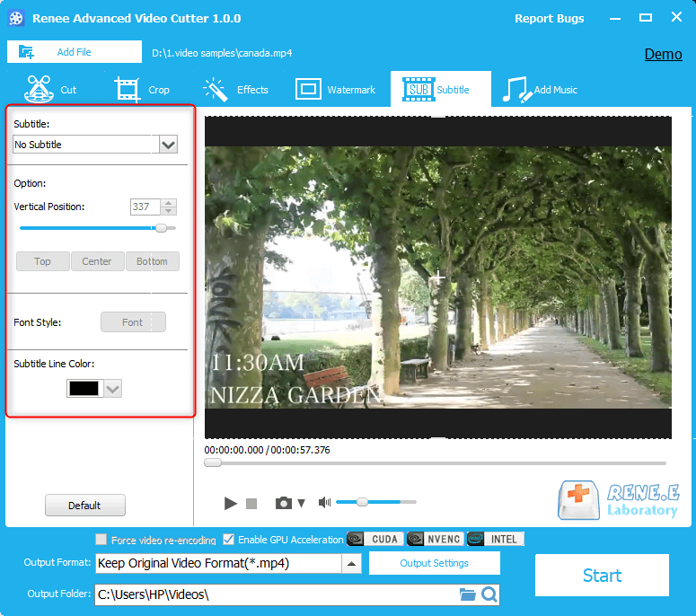Screen dimensions: 696x616
Task: Open snapshot options dropdown arrow
Action: (x=302, y=503)
